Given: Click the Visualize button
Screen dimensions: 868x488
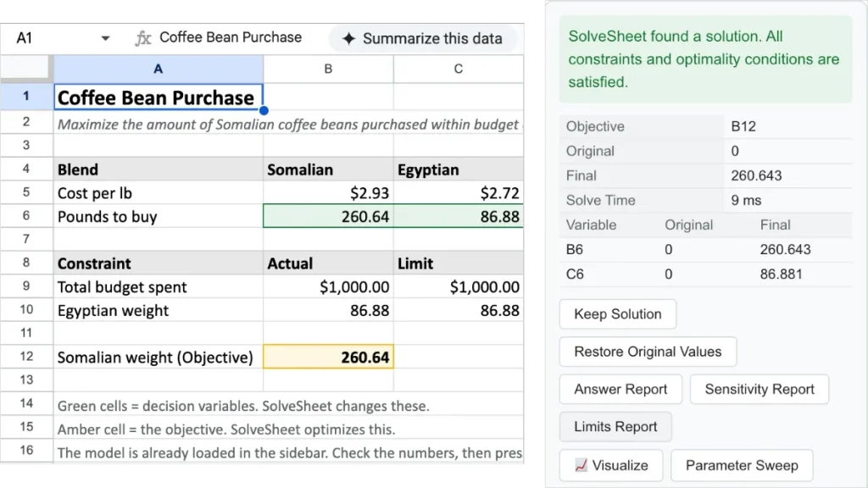Looking at the screenshot, I should click(x=611, y=465).
